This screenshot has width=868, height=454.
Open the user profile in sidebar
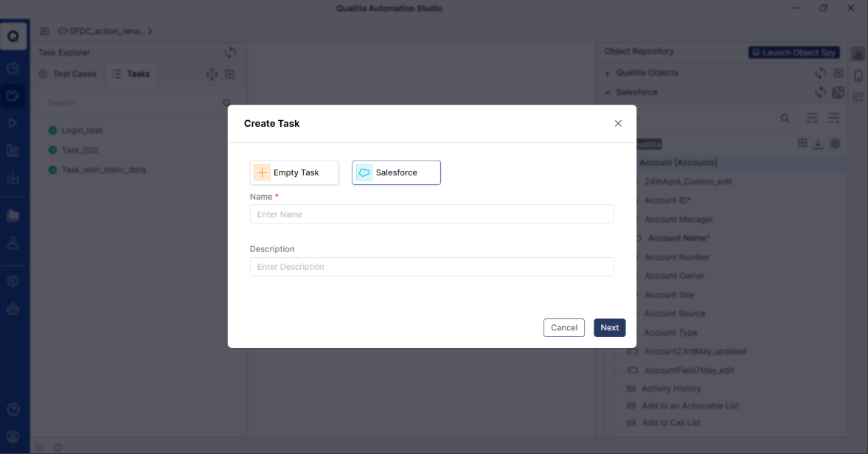click(13, 437)
